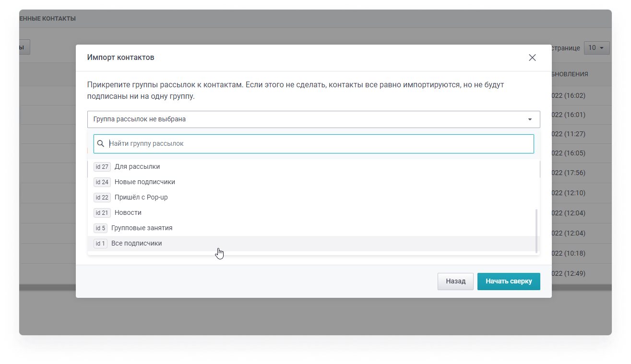Focus the Найти группу рассылок search field
This screenshot has height=364, width=631.
[313, 143]
